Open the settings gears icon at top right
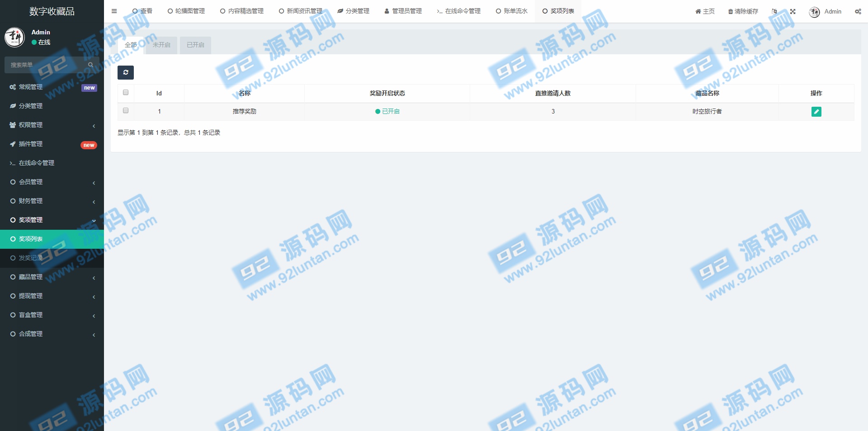This screenshot has height=431, width=868. [858, 11]
